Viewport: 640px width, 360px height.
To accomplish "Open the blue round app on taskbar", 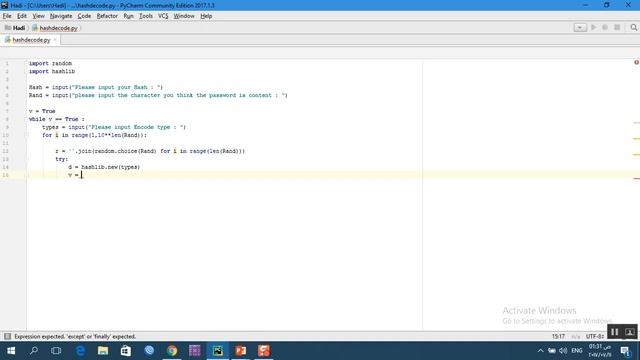I will click(x=149, y=351).
